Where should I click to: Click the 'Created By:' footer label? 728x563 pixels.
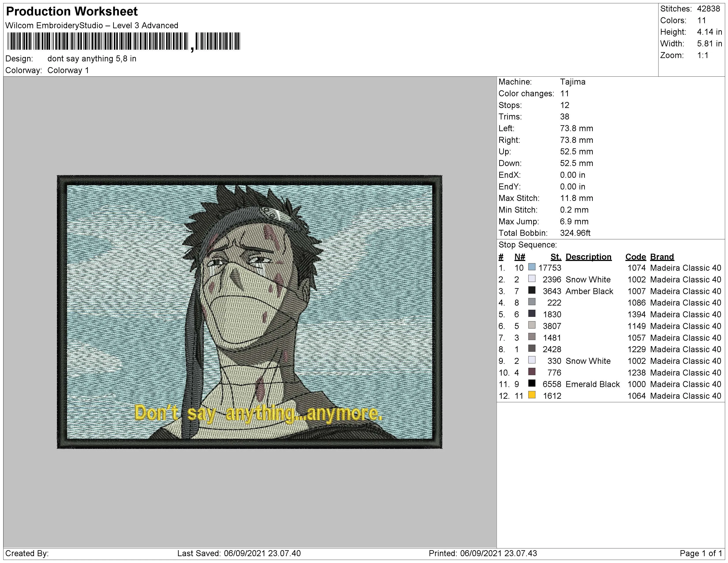(27, 553)
